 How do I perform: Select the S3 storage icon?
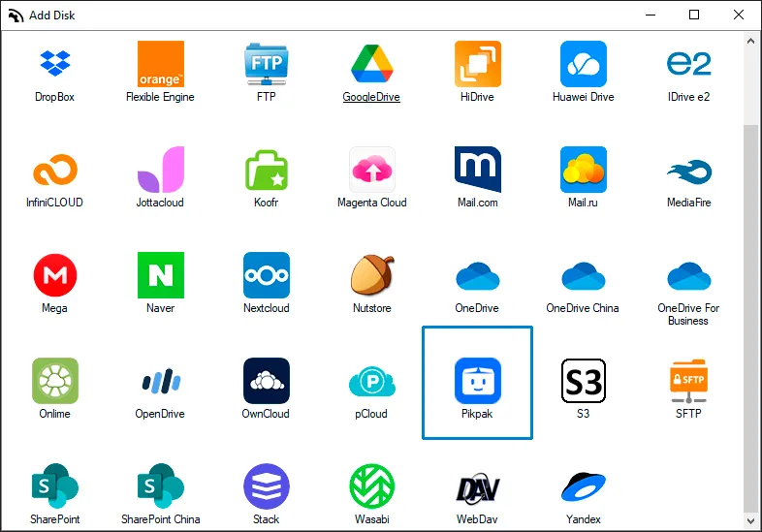tap(584, 381)
